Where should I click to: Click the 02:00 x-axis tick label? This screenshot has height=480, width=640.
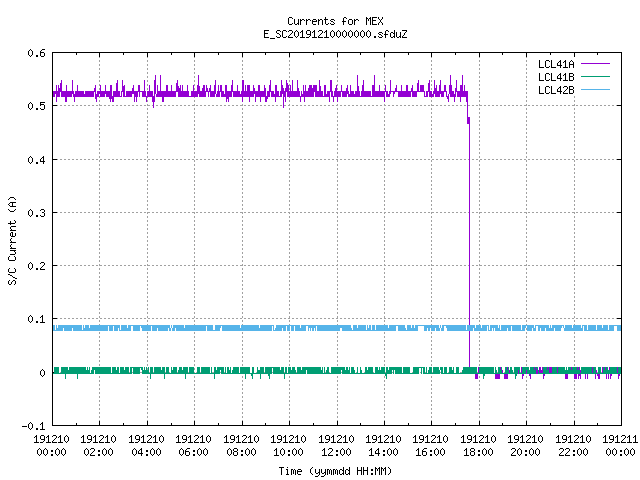(x=98, y=452)
